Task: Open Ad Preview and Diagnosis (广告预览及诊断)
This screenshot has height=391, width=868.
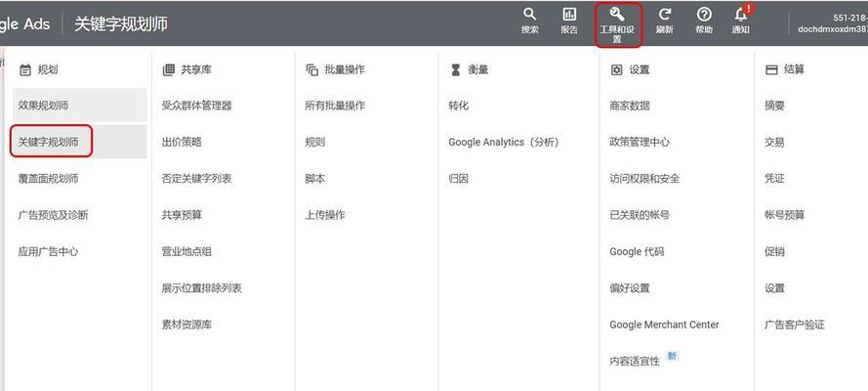Action: click(53, 215)
